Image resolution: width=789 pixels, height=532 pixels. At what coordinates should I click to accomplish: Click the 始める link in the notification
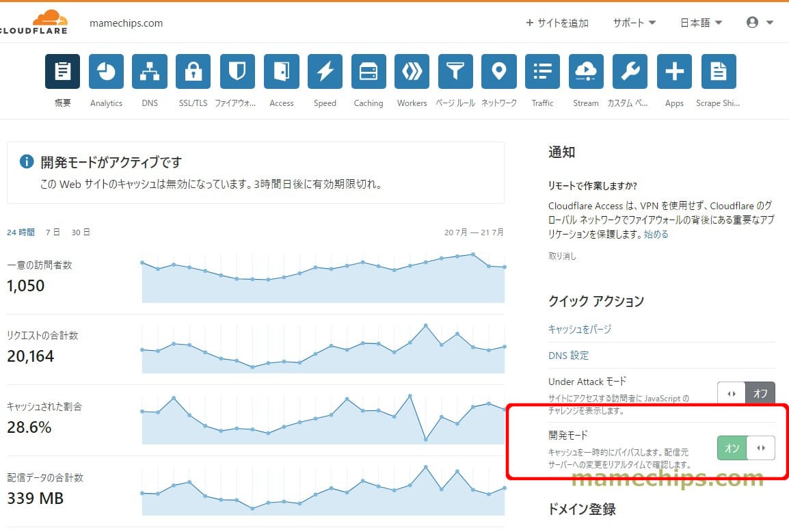[656, 234]
